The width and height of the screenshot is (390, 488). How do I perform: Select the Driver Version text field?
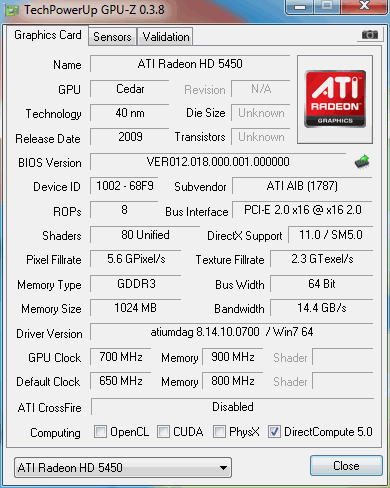click(232, 332)
